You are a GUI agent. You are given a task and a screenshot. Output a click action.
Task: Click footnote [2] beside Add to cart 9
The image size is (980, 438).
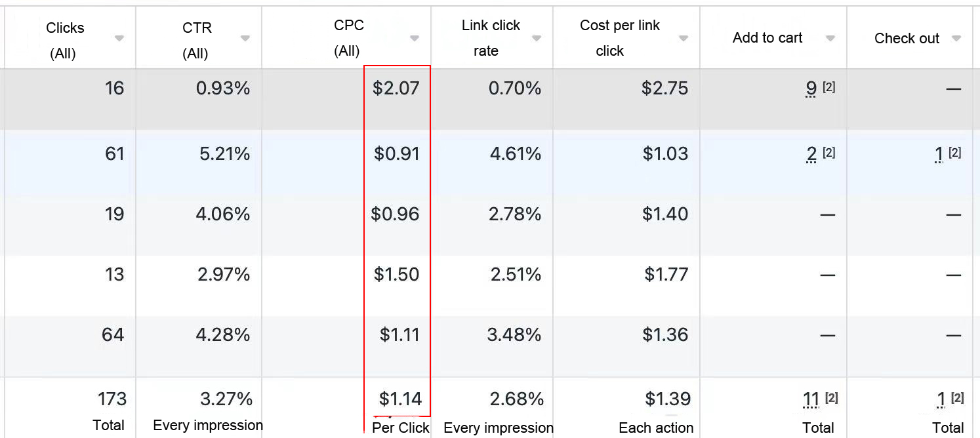(x=829, y=87)
